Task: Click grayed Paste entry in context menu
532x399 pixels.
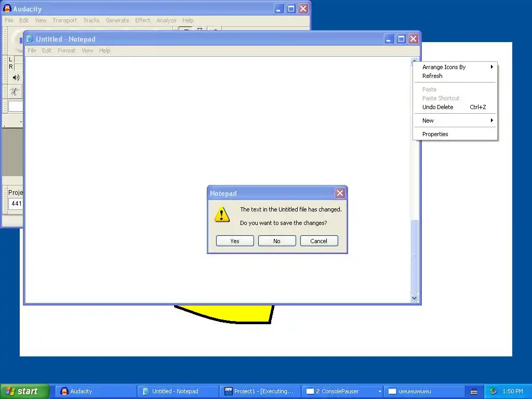Action: point(455,89)
